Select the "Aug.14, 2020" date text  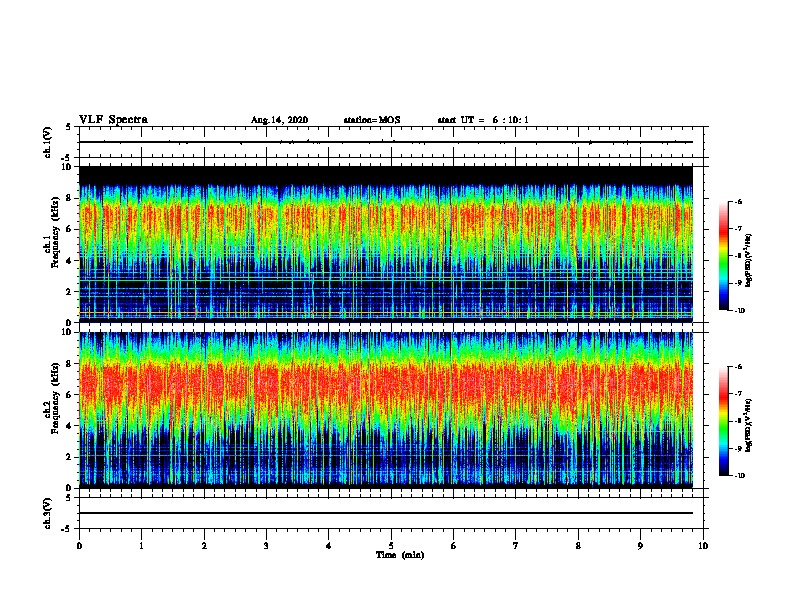point(279,120)
